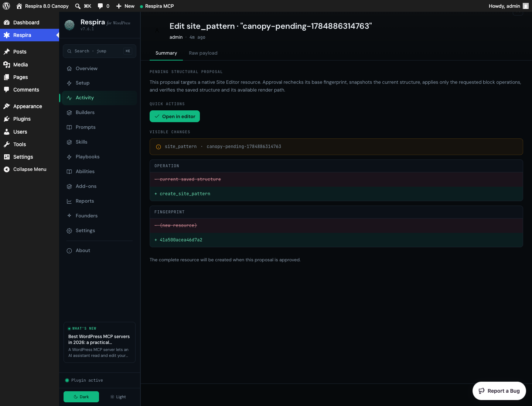The height and width of the screenshot is (406, 532).
Task: Click the Reports chart icon
Action: coord(69,201)
